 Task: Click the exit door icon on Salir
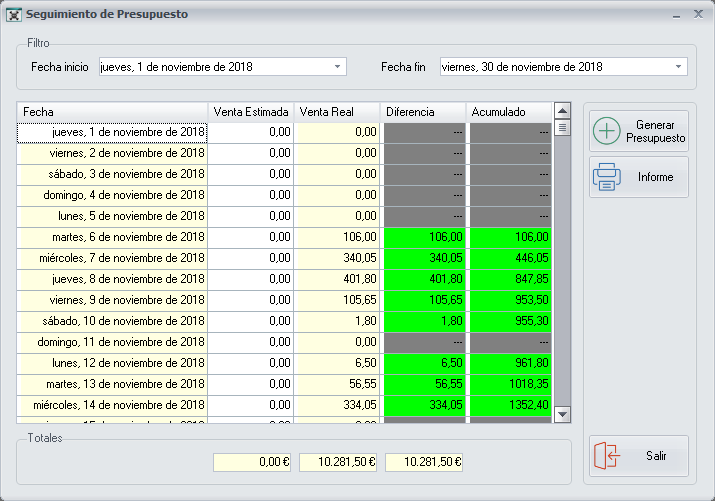click(x=607, y=456)
